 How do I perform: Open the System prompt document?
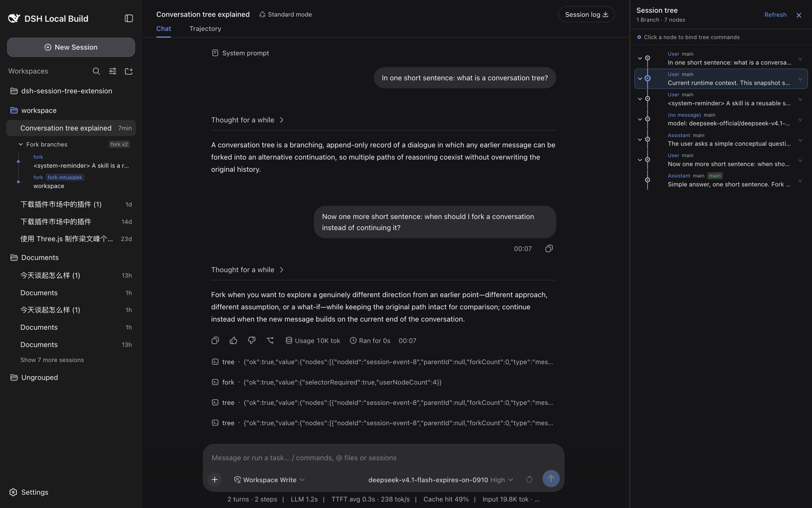[x=240, y=53]
